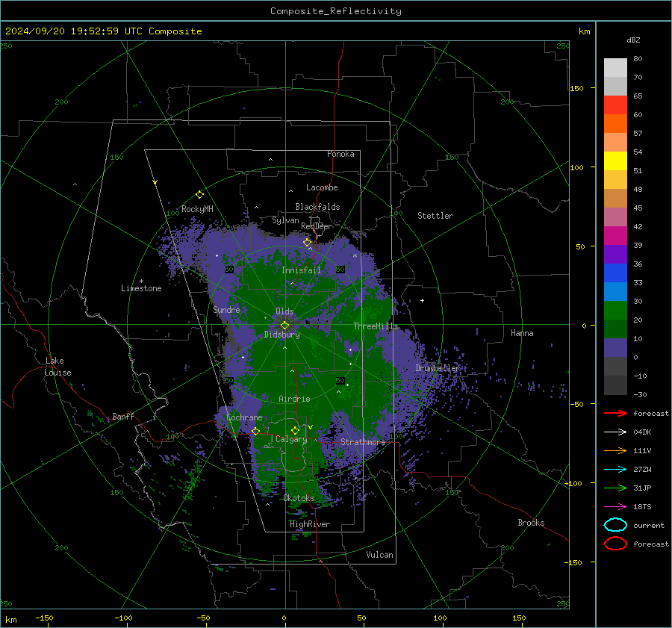Click the yellow diamond marker near RockyMH

199,195
